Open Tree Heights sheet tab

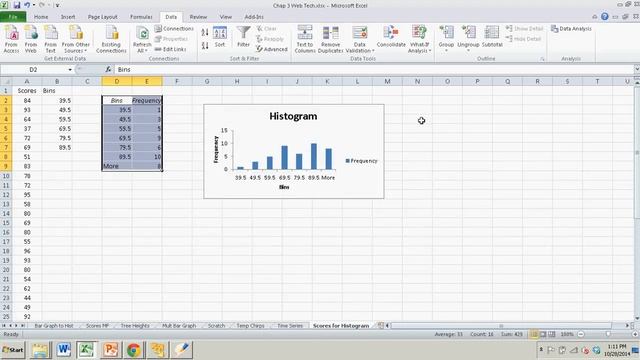coord(135,326)
